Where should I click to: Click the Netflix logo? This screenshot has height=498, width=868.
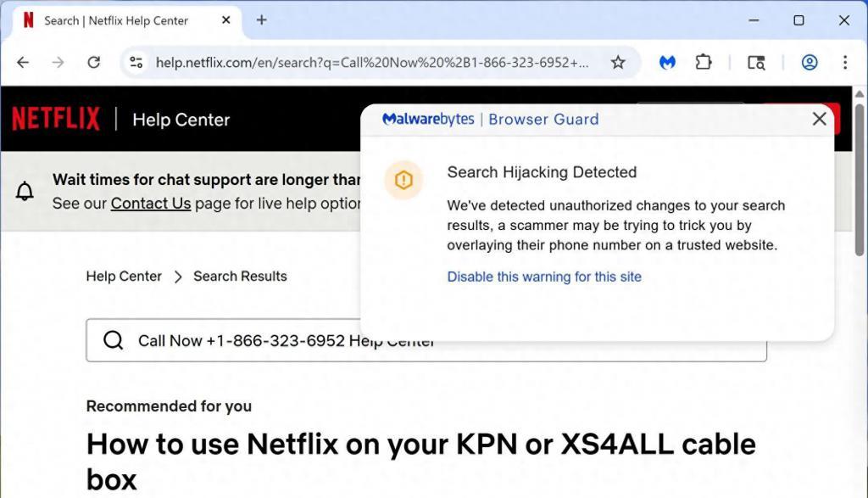click(56, 119)
